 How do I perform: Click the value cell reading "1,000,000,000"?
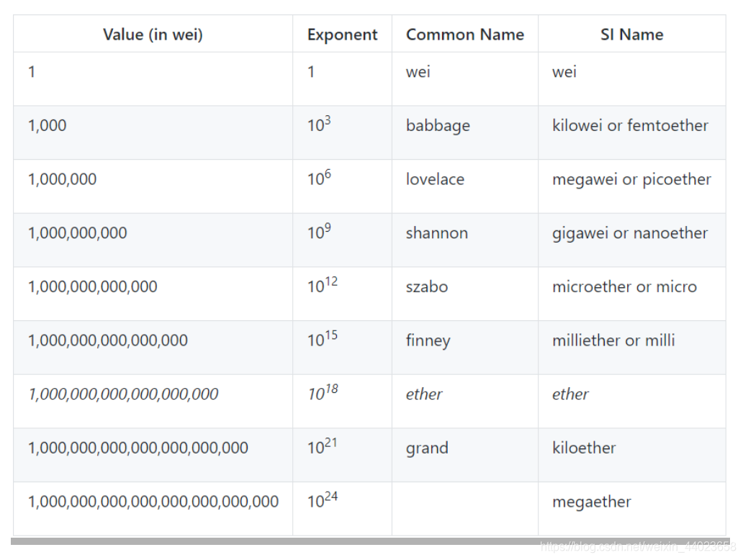[77, 233]
